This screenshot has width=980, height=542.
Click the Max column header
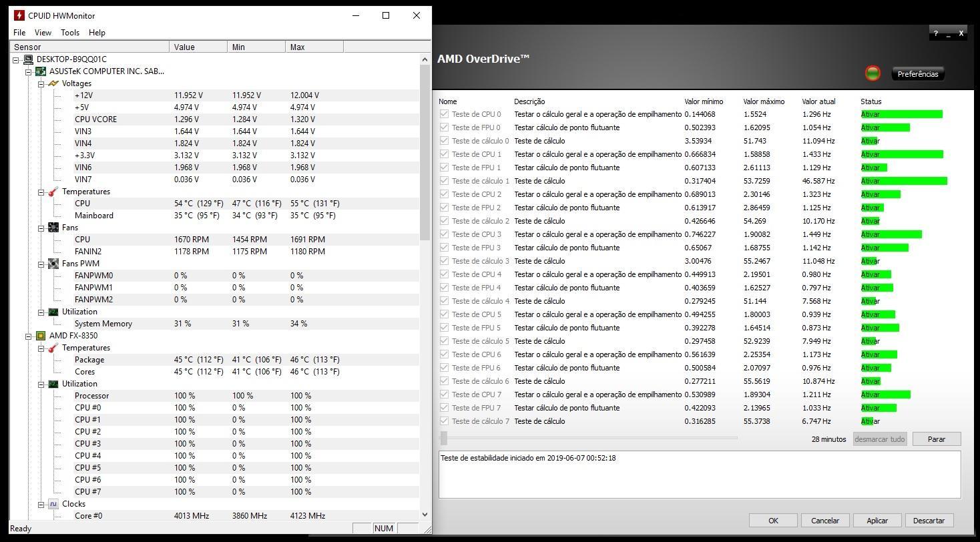click(314, 47)
